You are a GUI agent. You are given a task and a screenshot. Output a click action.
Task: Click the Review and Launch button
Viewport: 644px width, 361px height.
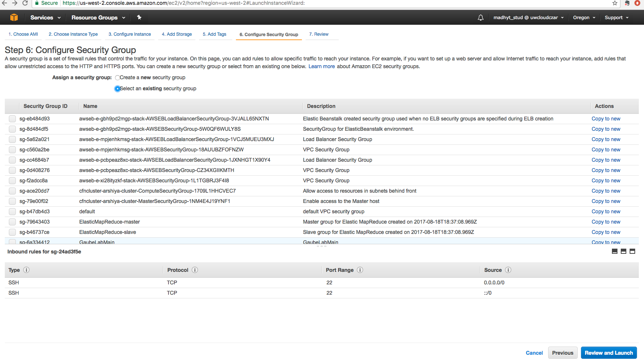[609, 353]
